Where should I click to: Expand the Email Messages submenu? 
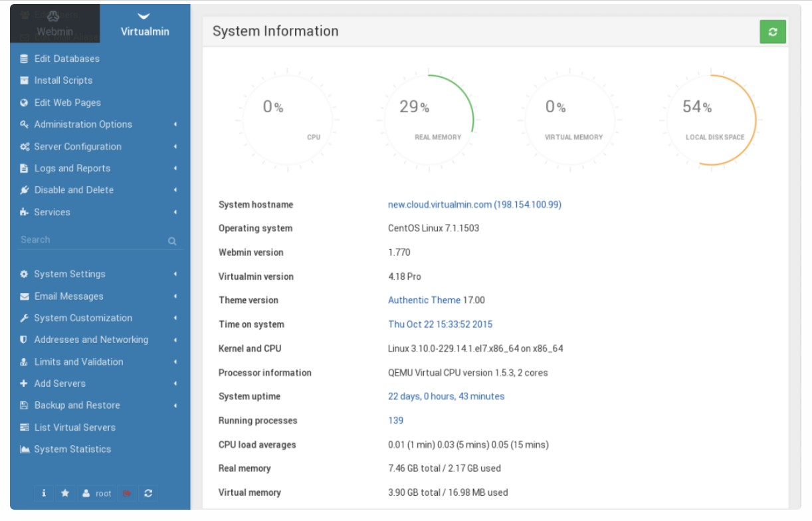click(175, 296)
